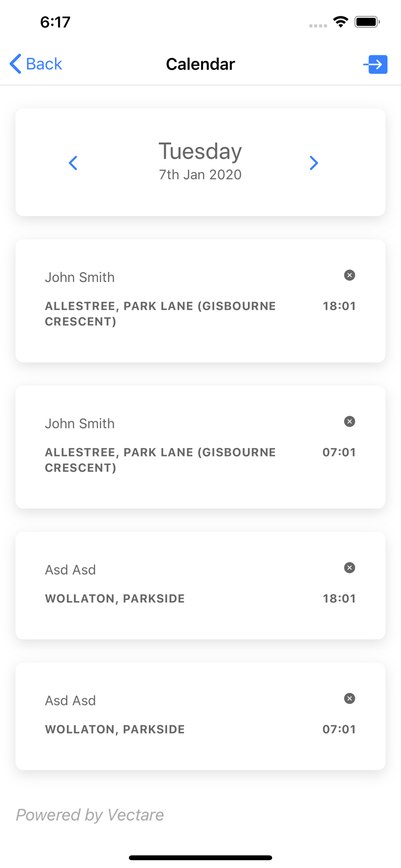Screen dimensions: 401x868
Task: Remove Asd Asd 07:01 booking
Action: pyautogui.click(x=349, y=698)
